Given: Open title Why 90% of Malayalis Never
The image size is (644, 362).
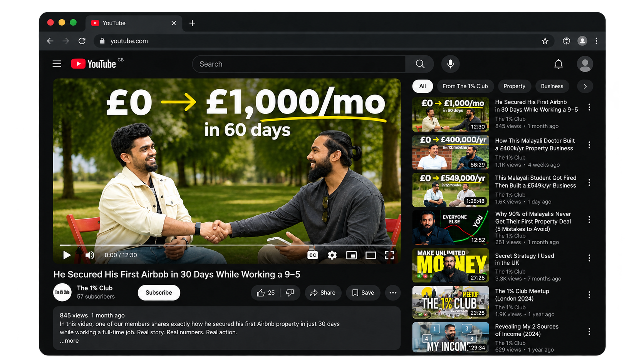Looking at the screenshot, I should click(533, 222).
